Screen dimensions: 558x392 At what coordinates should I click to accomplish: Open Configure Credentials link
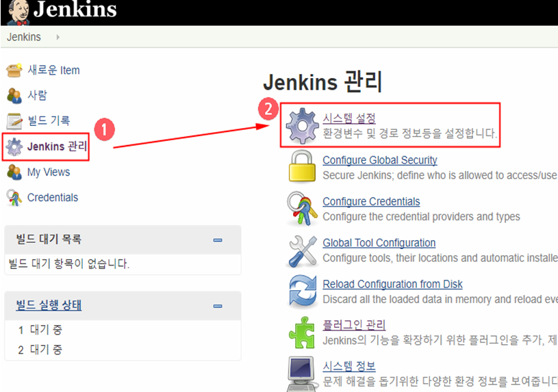[x=371, y=201]
